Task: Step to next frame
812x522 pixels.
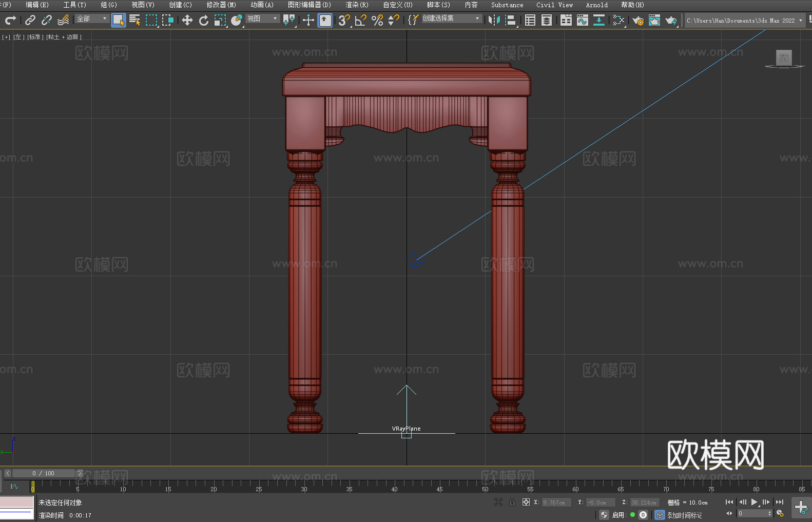Action: [x=766, y=502]
